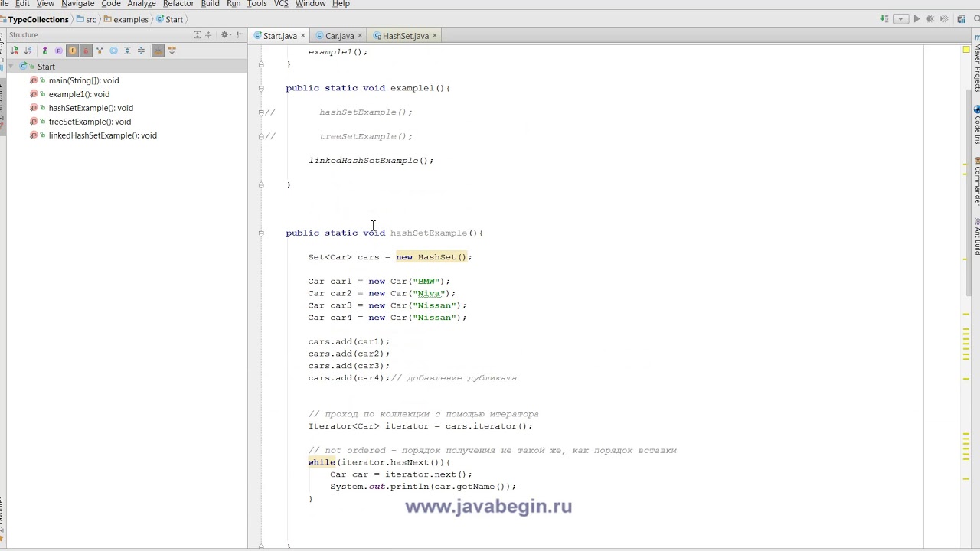Click Autoscroll from Source icon
Screen dimensions: 980x551
(x=171, y=50)
